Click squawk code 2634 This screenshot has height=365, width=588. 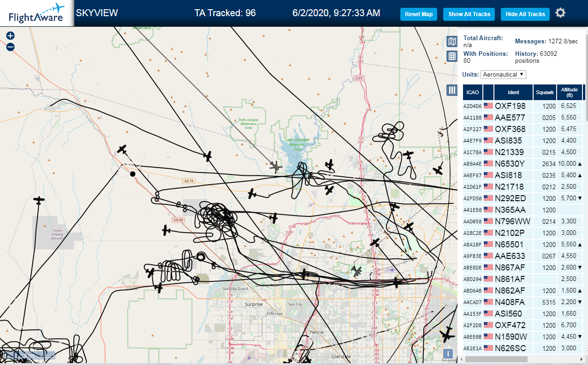click(x=549, y=164)
